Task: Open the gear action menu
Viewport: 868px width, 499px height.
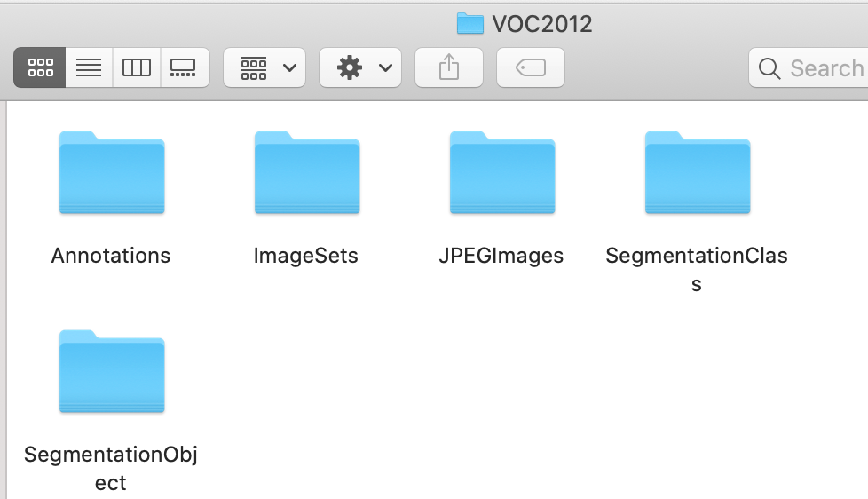Action: (359, 67)
